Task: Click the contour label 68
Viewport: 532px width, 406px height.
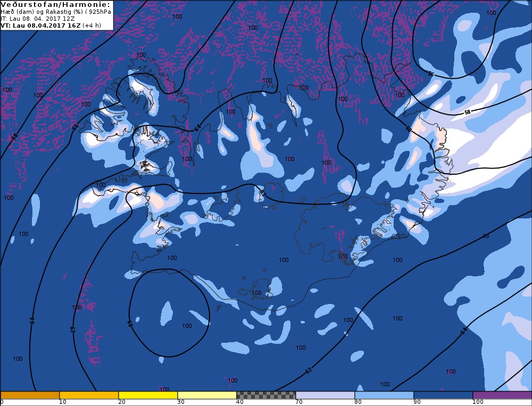Action: [14, 137]
